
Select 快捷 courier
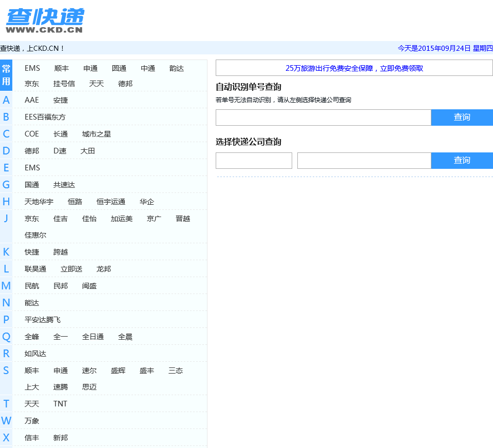click(32, 252)
